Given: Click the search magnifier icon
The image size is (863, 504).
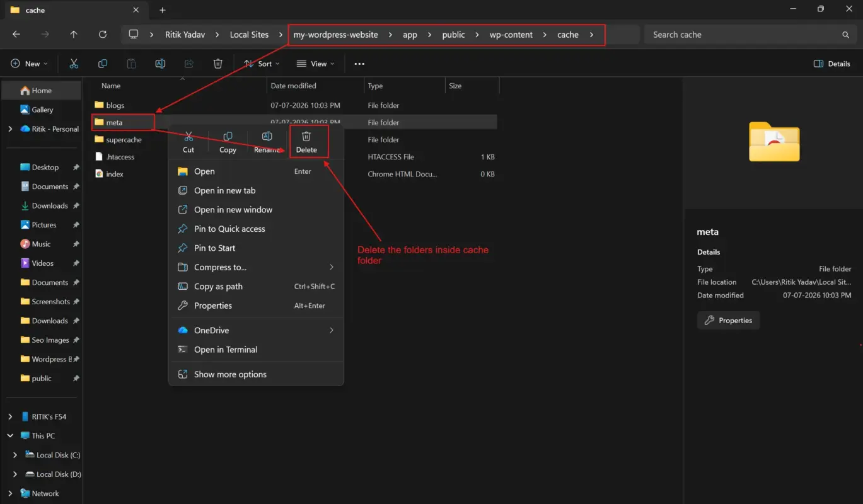Looking at the screenshot, I should 845,35.
